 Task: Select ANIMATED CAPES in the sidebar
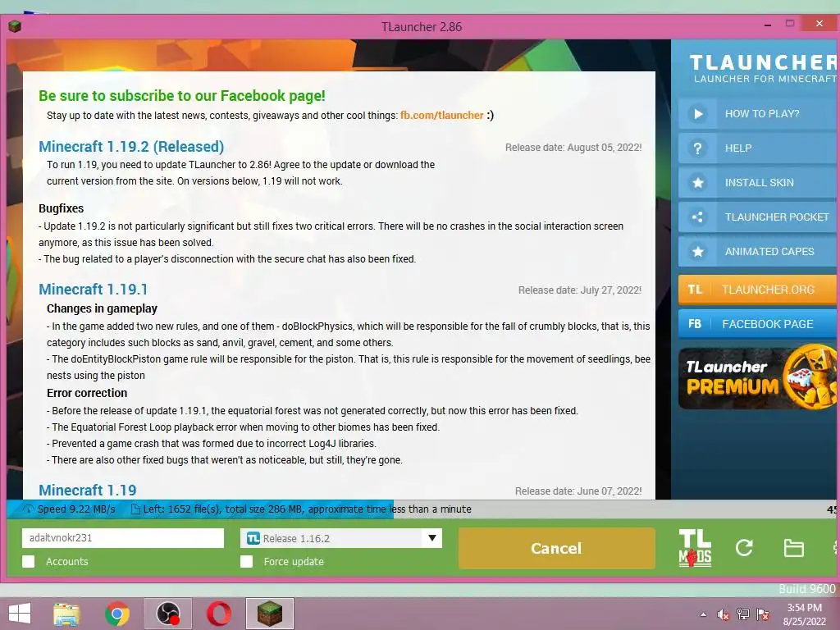757,251
